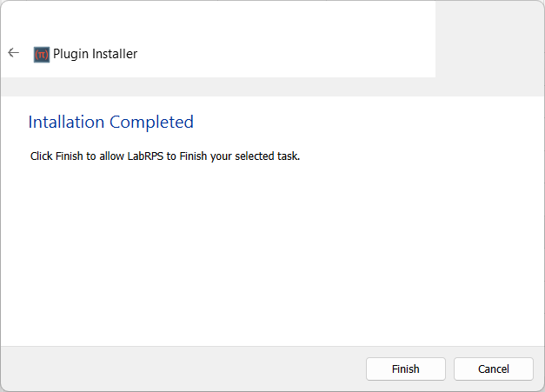The height and width of the screenshot is (392, 545).
Task: Click the instruction text mentioning LabRPS
Action: click(164, 156)
